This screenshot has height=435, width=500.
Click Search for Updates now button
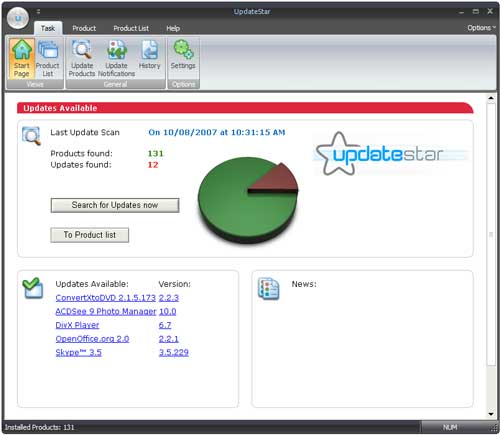[115, 205]
